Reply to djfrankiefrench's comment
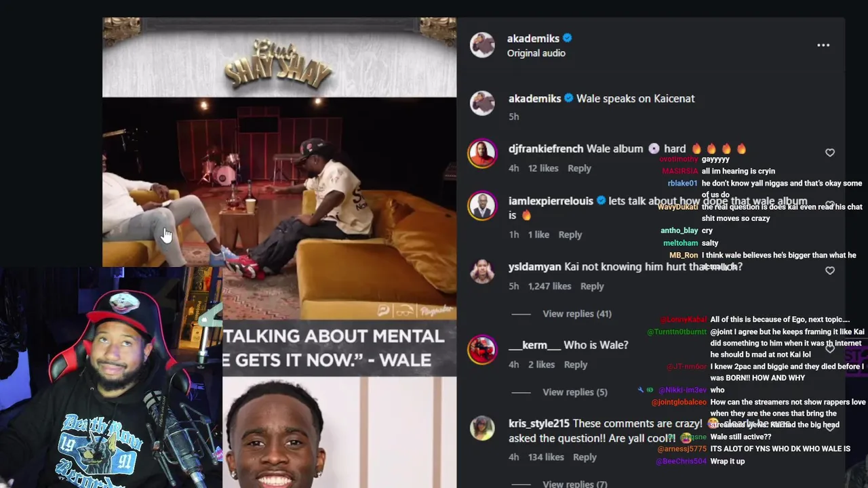Screen dimensions: 868x488 (579, 168)
